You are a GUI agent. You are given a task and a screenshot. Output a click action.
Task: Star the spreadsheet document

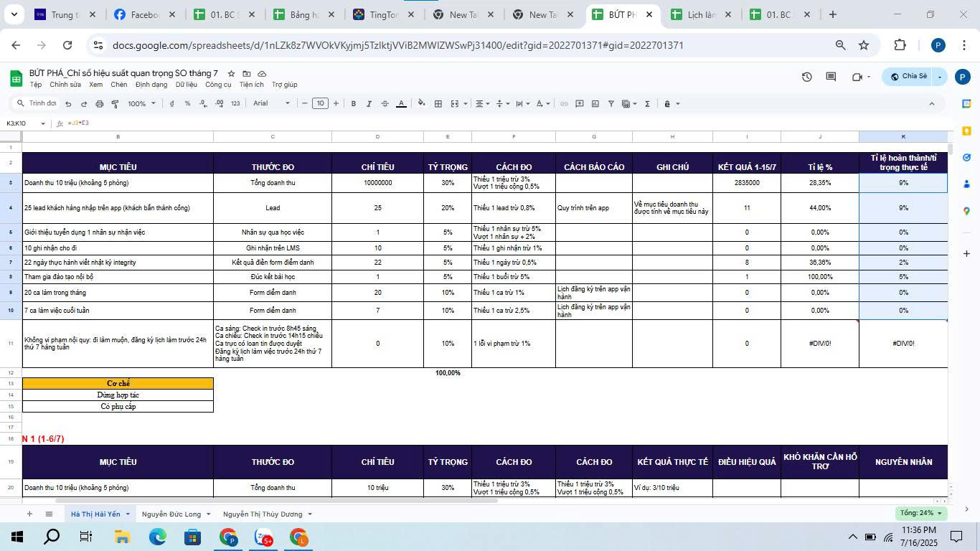[231, 74]
